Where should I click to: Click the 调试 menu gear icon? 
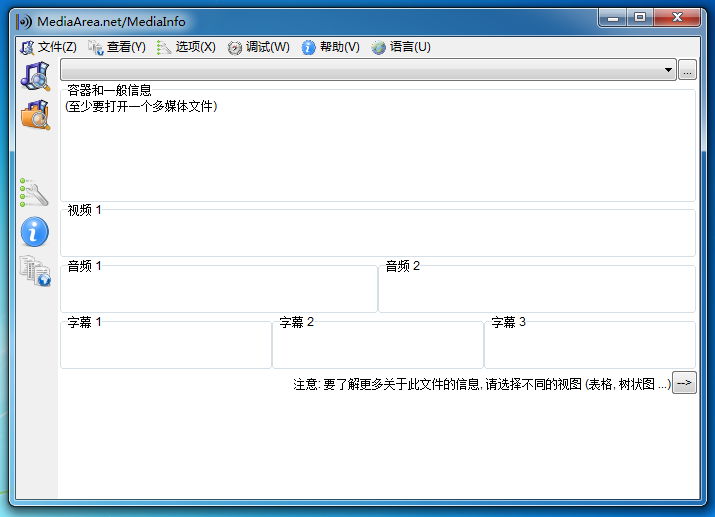pyautogui.click(x=234, y=47)
